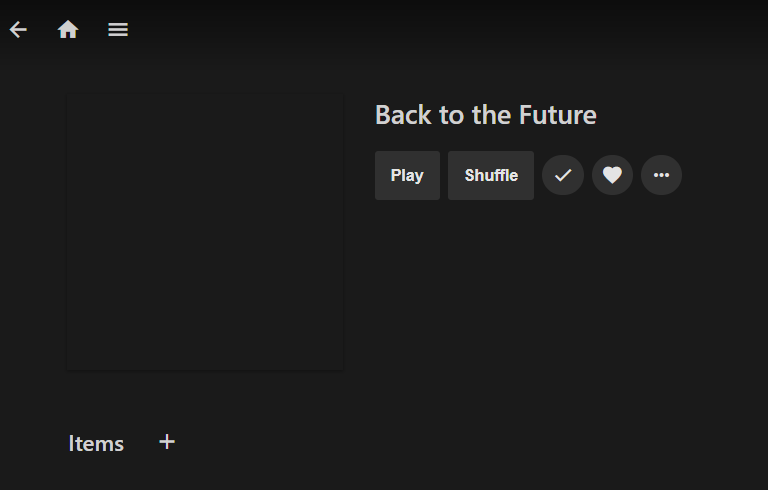
Task: Open the Home screen
Action: tap(68, 30)
